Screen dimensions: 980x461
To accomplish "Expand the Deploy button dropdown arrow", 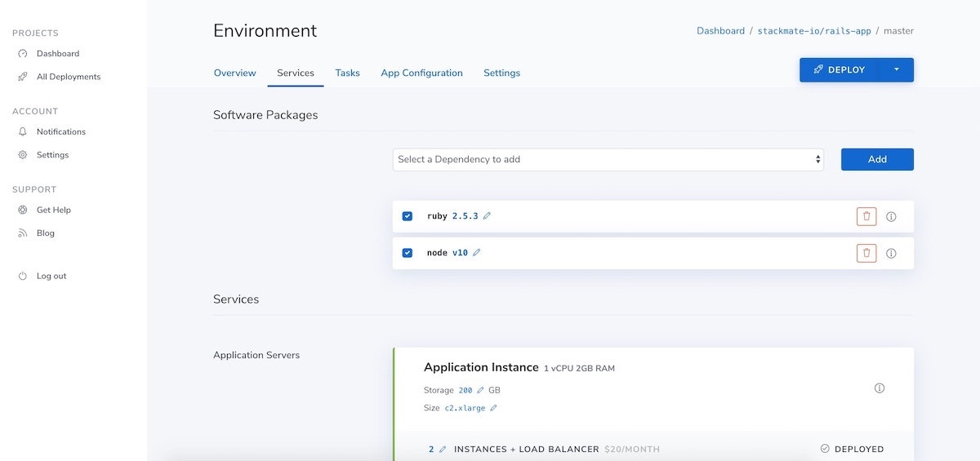I will coord(896,70).
